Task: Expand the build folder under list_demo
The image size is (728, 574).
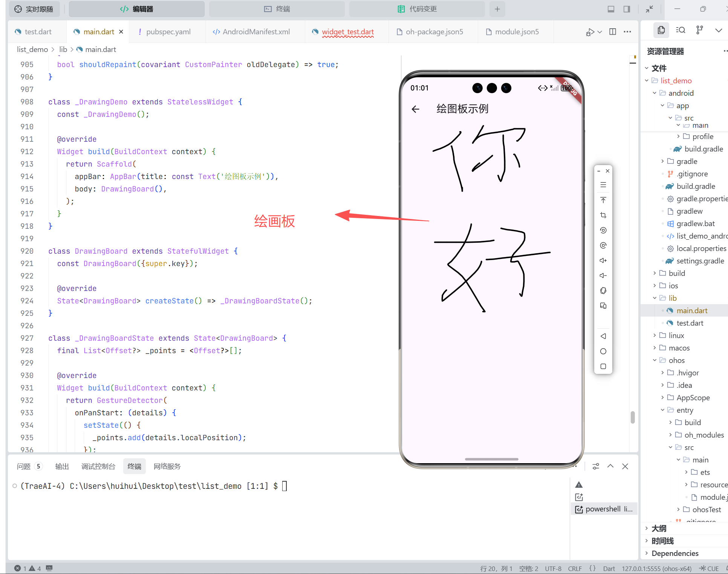Action: (x=676, y=273)
